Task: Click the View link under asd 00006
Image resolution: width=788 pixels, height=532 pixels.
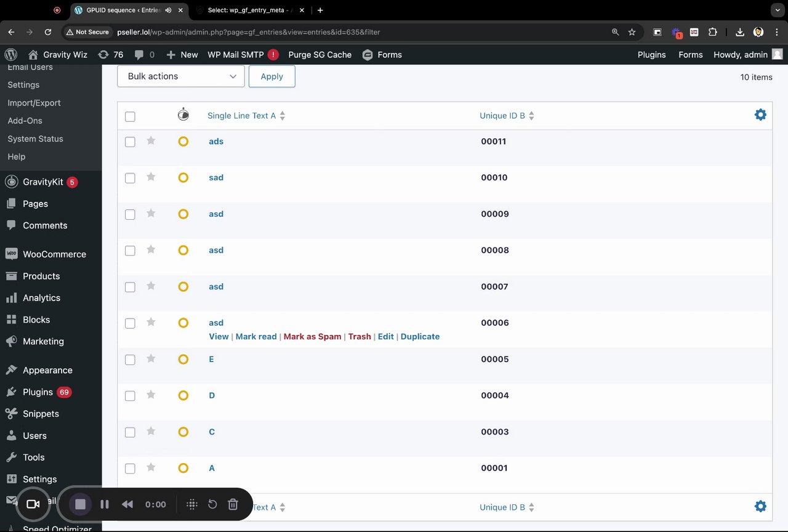Action: 219,337
